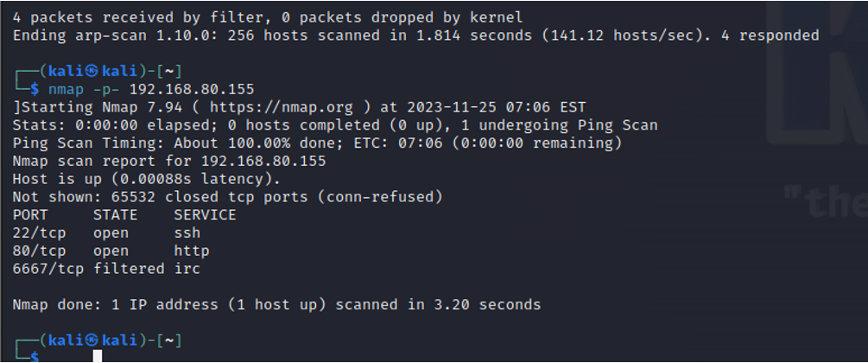Click the 'Nmap done' summary line

pos(276,304)
